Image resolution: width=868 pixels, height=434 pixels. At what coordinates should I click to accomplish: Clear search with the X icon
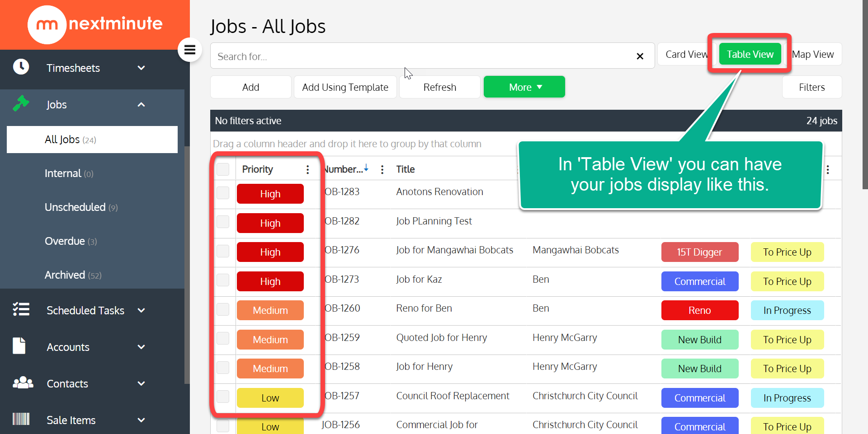tap(640, 56)
